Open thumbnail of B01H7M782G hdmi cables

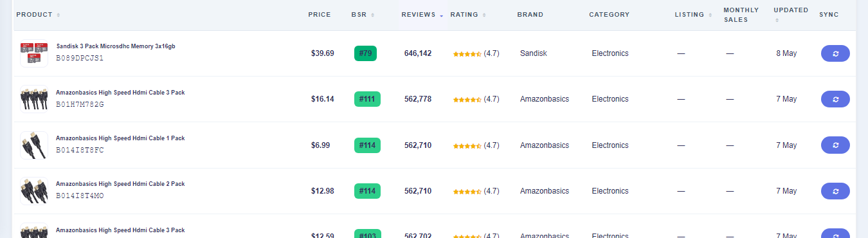pos(34,99)
